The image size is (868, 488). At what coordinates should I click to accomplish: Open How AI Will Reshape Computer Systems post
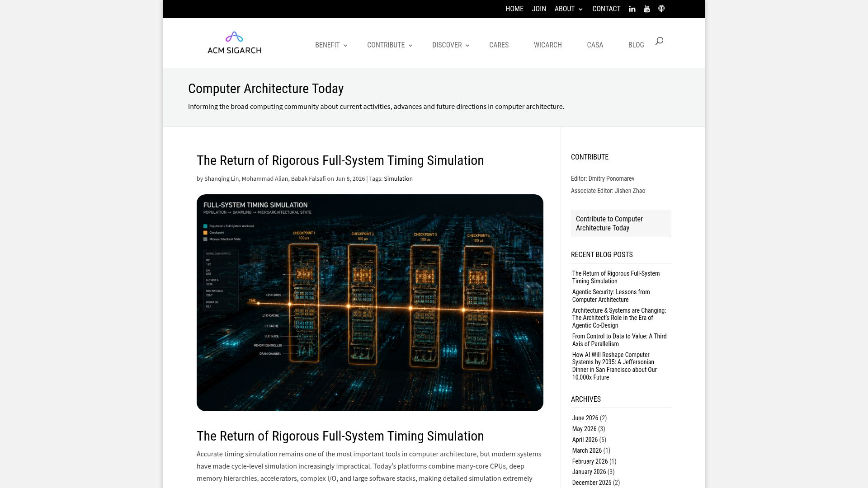pos(614,366)
